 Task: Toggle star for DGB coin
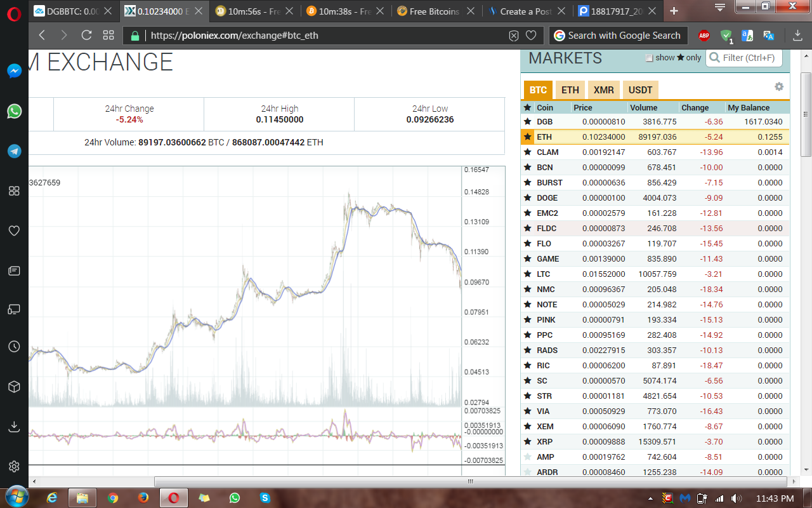527,121
